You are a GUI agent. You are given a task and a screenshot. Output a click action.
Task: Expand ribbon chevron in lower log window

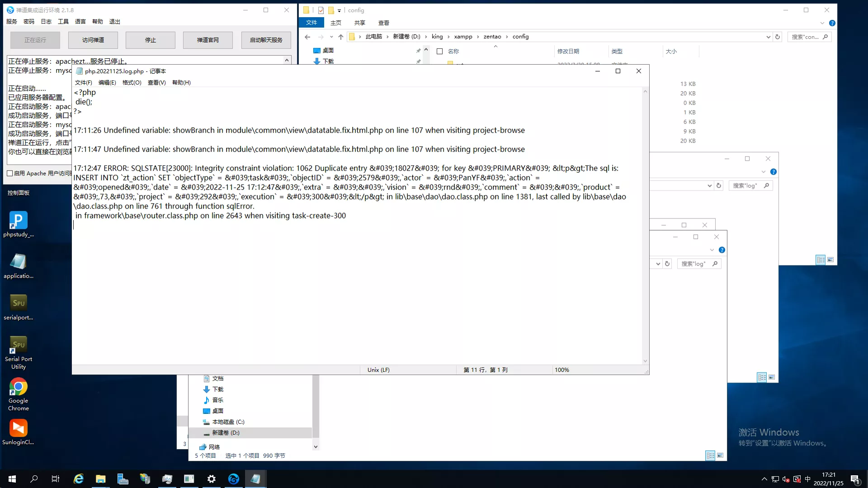(x=712, y=250)
